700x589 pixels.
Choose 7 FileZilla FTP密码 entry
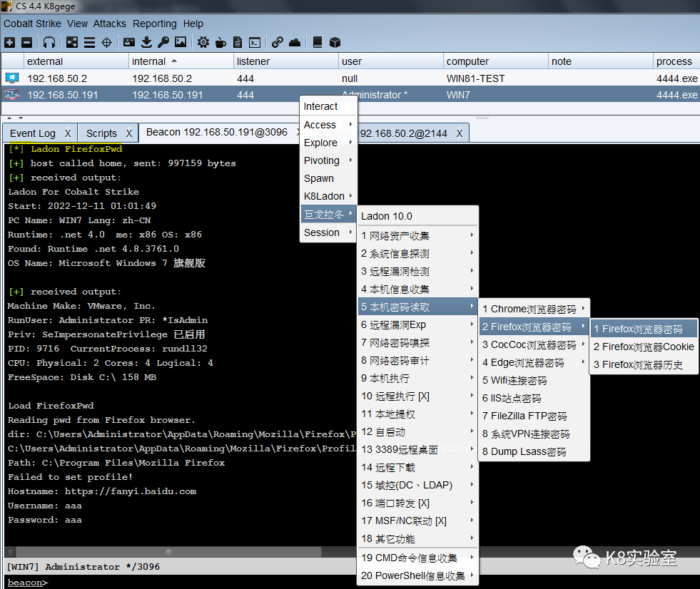534,416
